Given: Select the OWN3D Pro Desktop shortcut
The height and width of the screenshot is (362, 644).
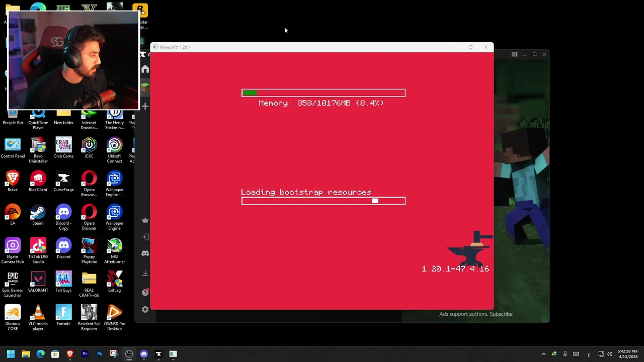Looking at the screenshot, I should click(x=114, y=318).
